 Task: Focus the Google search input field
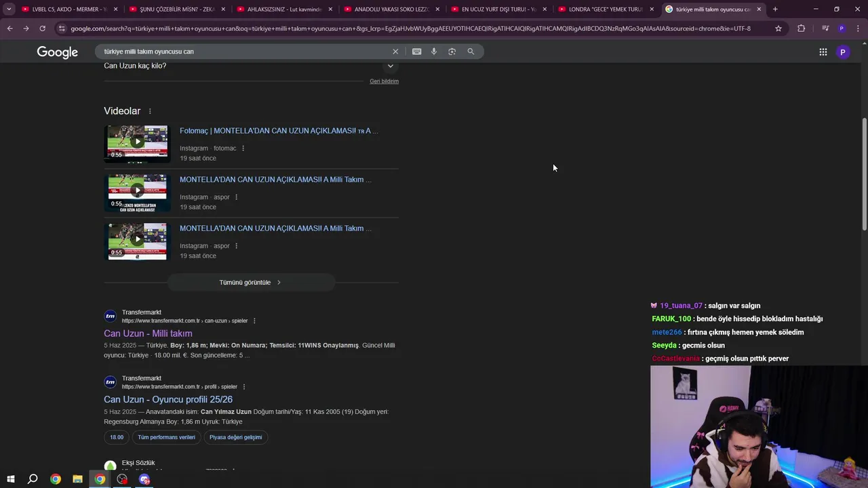(244, 52)
